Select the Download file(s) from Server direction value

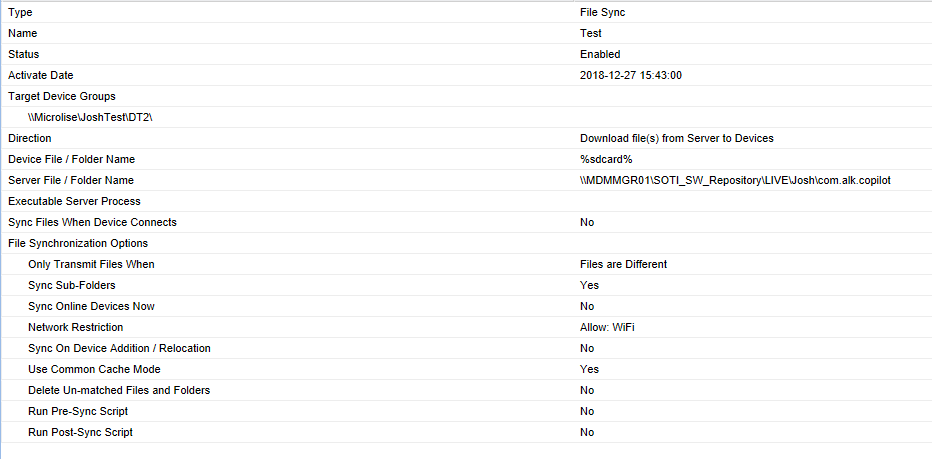pos(676,138)
